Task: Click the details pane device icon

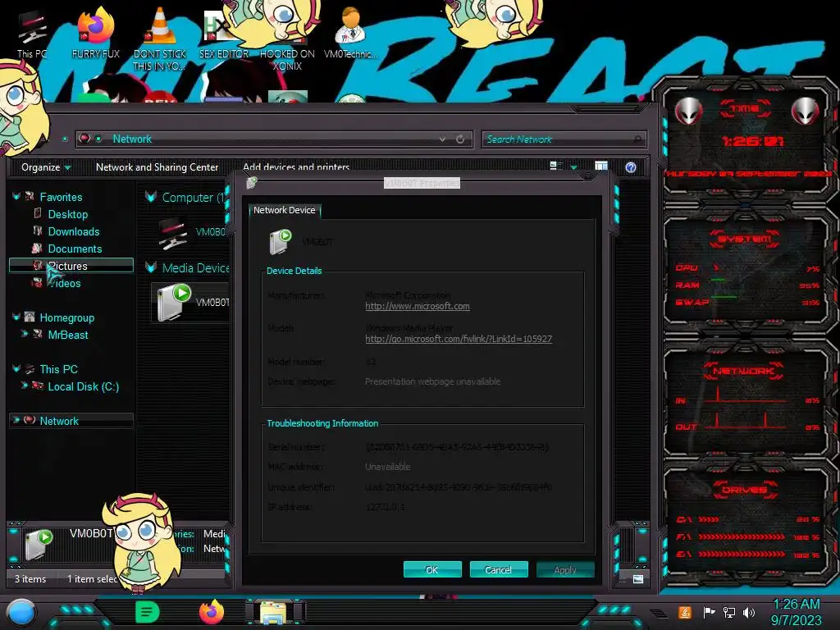Action: coord(39,544)
